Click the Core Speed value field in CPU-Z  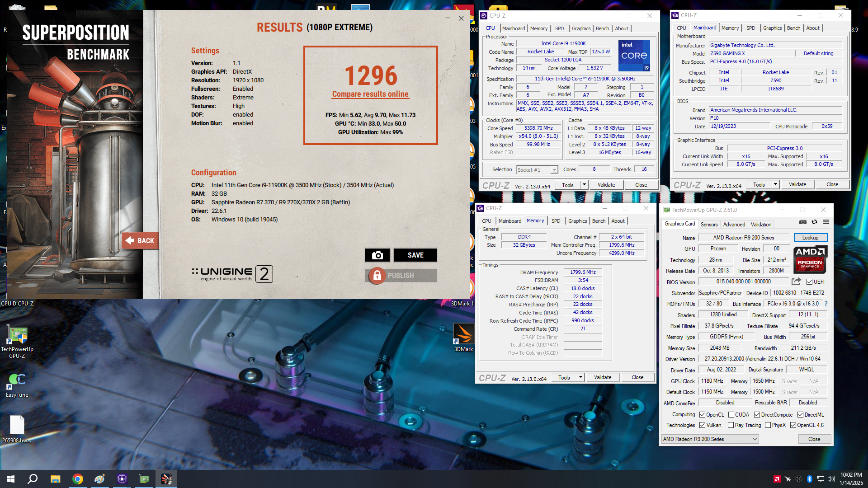coord(538,128)
